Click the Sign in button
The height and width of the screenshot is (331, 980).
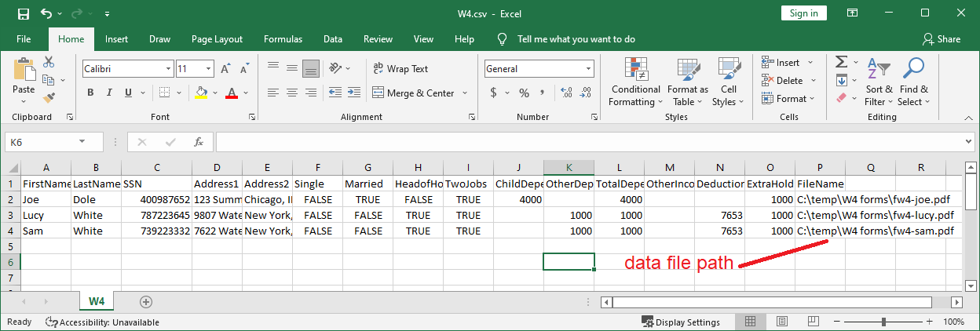pos(803,13)
